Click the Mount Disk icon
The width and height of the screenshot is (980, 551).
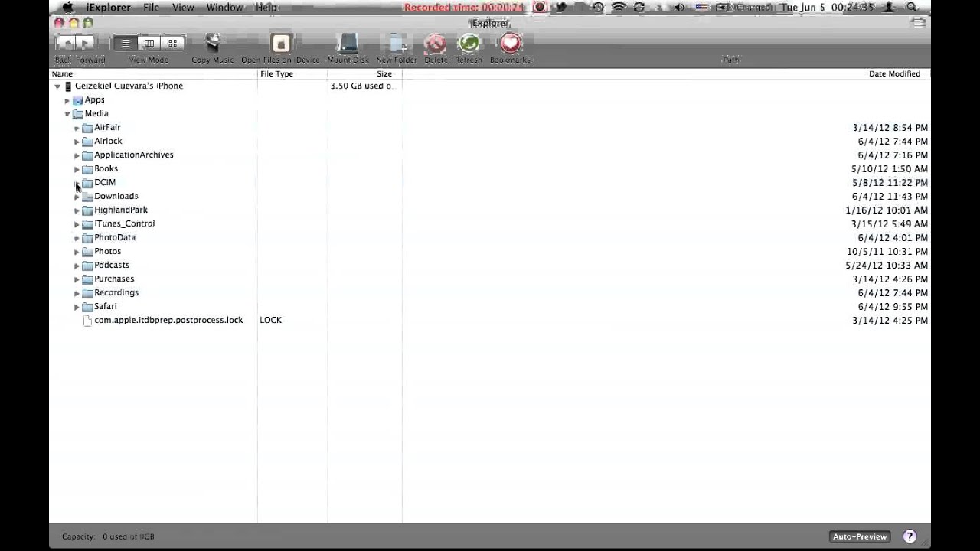coord(348,43)
